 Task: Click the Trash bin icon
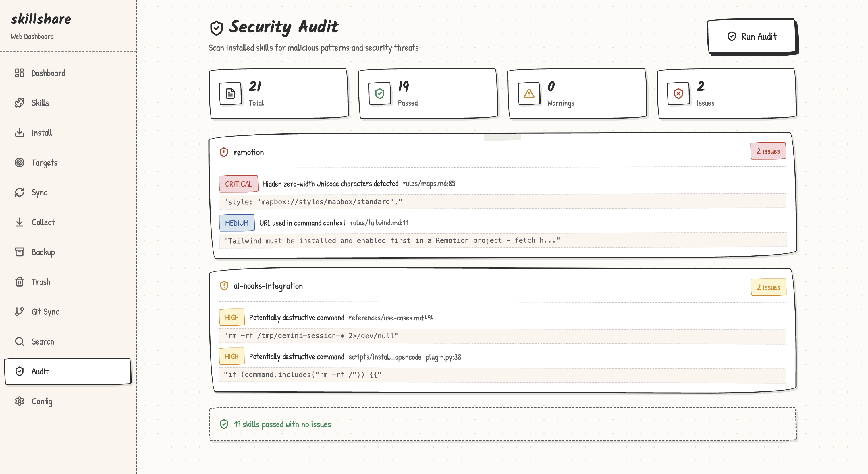pyautogui.click(x=20, y=282)
